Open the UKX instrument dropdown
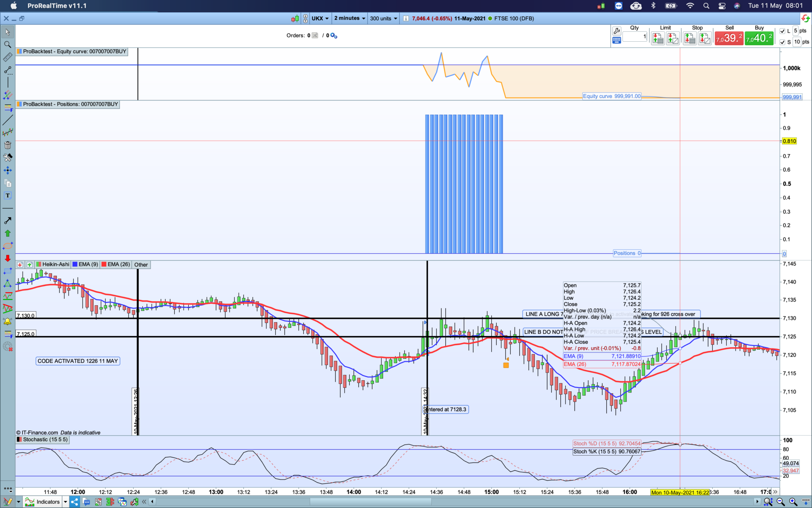The image size is (812, 508). (320, 18)
